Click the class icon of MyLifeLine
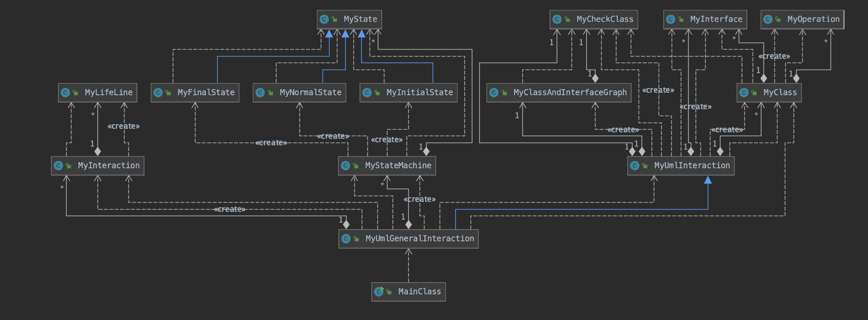The image size is (868, 320). [x=65, y=93]
